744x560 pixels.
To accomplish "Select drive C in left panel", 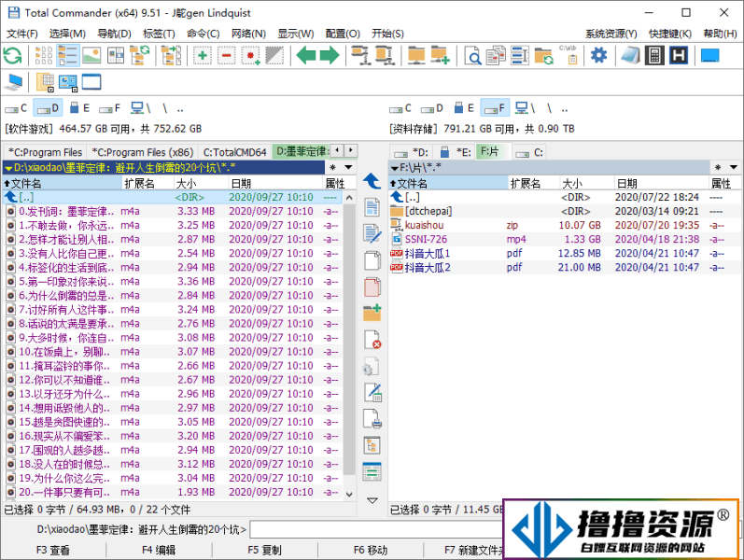I will [16, 108].
